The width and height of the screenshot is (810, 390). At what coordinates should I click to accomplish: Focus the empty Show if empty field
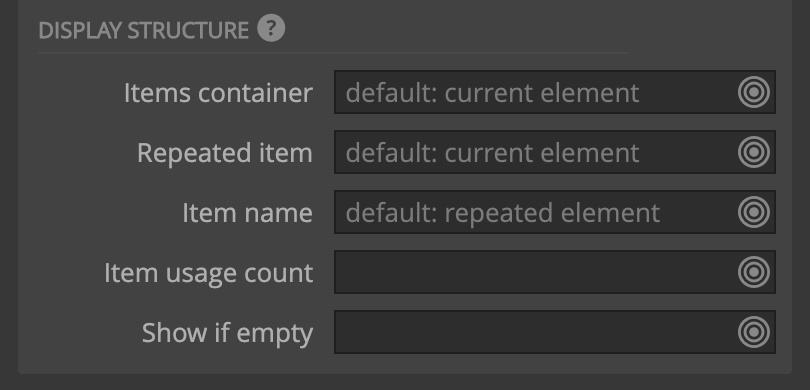(x=555, y=332)
